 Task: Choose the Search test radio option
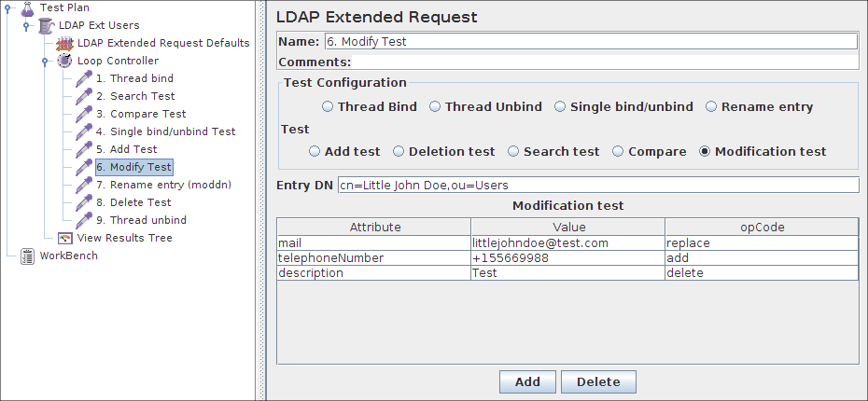click(x=514, y=151)
